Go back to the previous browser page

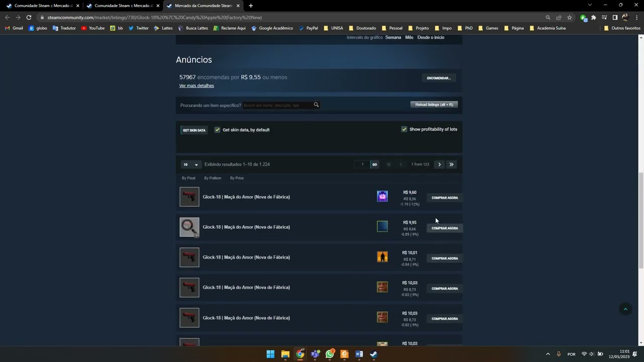tap(7, 17)
